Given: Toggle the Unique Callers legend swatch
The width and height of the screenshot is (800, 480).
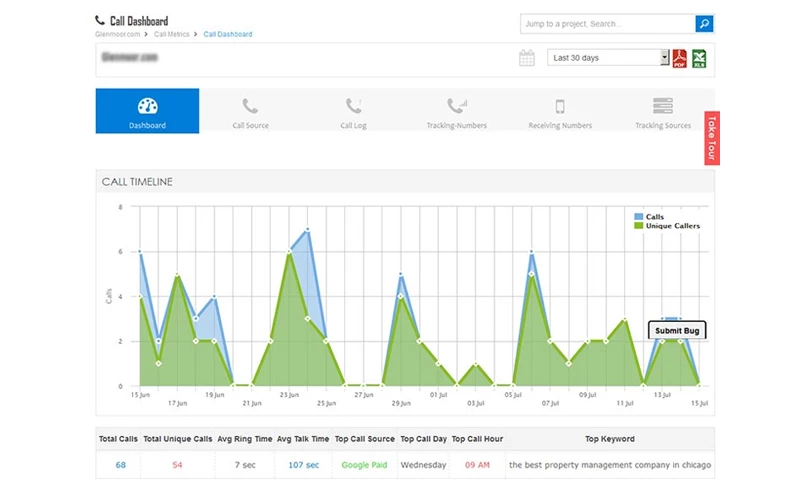Looking at the screenshot, I should [x=639, y=226].
